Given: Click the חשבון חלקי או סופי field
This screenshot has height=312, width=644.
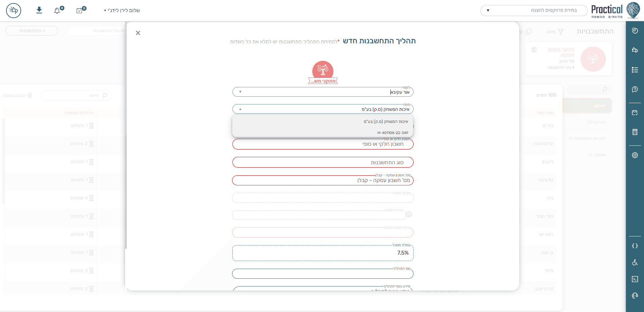Looking at the screenshot, I should coord(323,144).
